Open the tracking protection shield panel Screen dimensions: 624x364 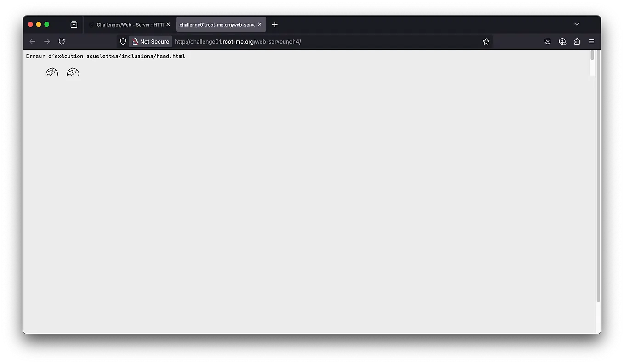coord(123,41)
